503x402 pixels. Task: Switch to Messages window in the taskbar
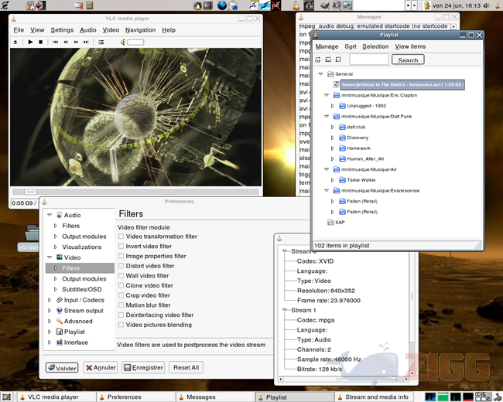coord(215,397)
